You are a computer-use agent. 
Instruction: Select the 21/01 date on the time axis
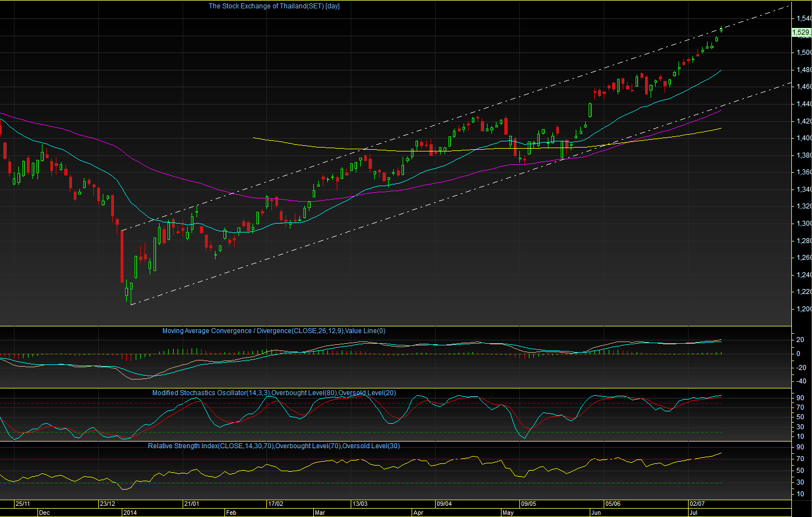point(192,504)
